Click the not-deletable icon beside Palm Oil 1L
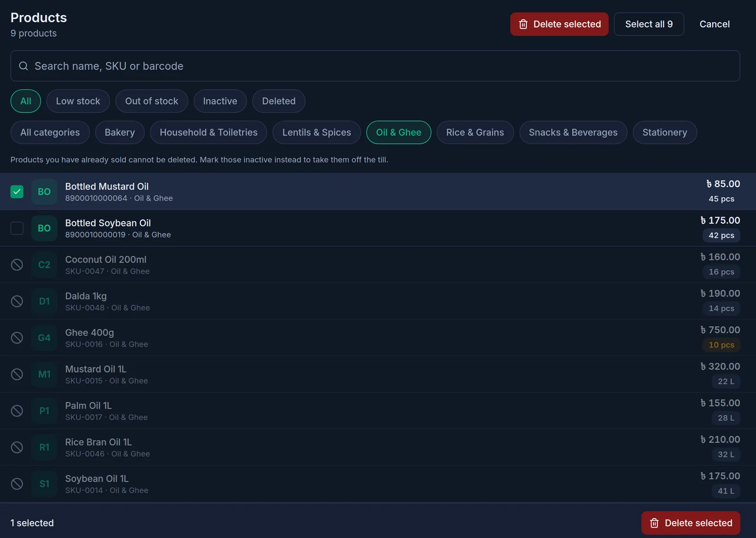This screenshot has width=756, height=538. tap(17, 411)
